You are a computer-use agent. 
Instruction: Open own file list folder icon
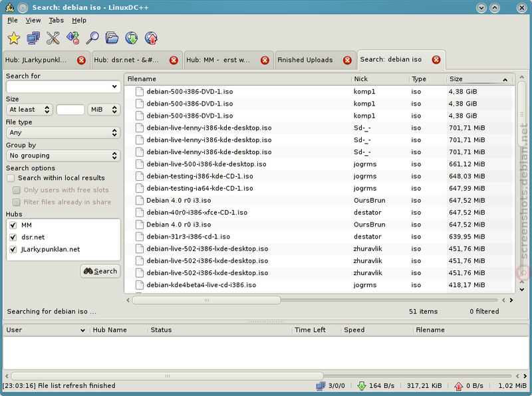(112, 38)
